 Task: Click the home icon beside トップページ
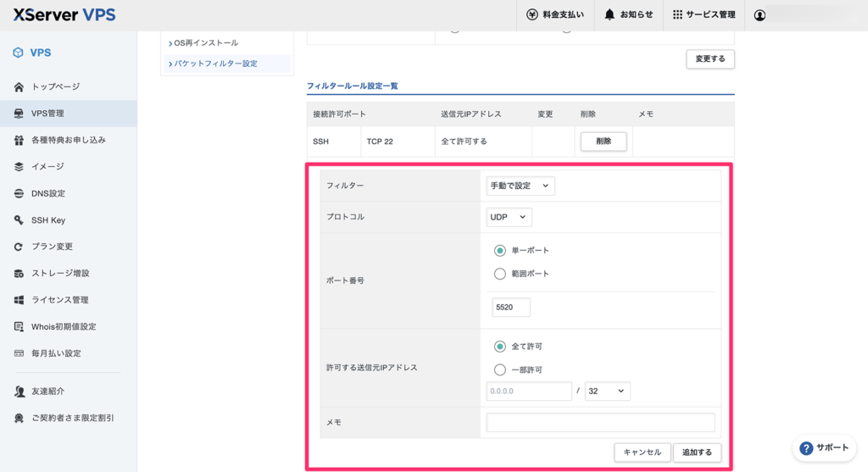19,87
